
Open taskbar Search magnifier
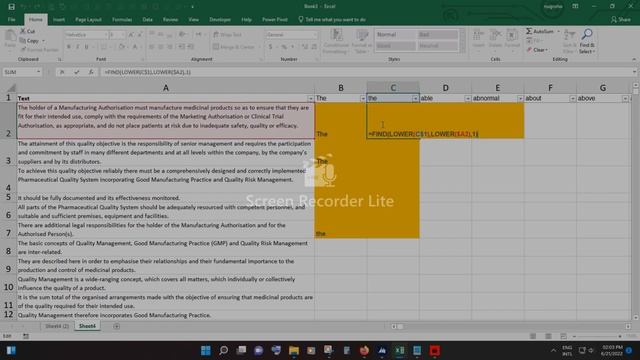224,351
